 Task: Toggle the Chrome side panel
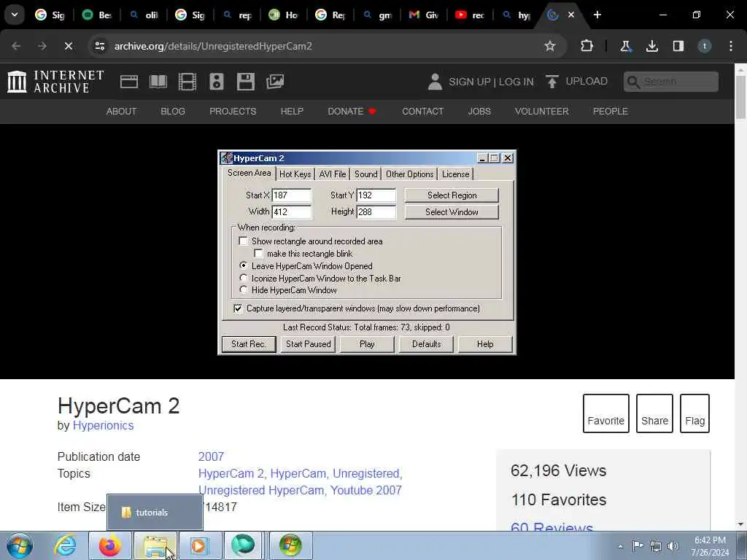point(678,46)
